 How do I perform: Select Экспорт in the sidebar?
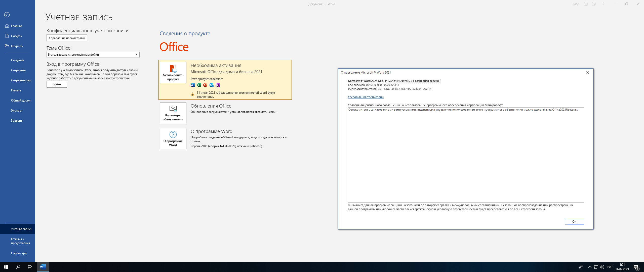(18, 111)
